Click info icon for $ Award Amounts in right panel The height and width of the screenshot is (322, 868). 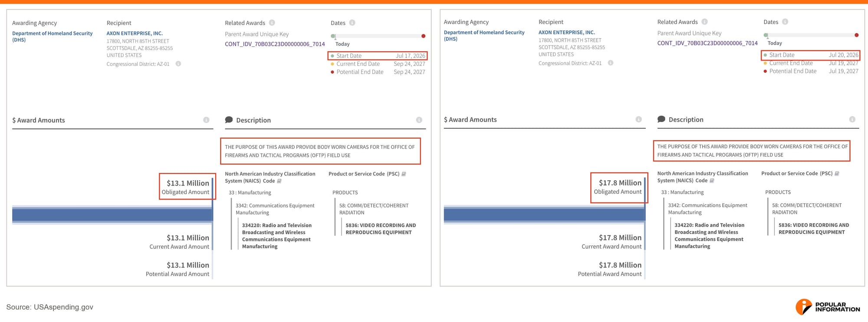click(638, 119)
